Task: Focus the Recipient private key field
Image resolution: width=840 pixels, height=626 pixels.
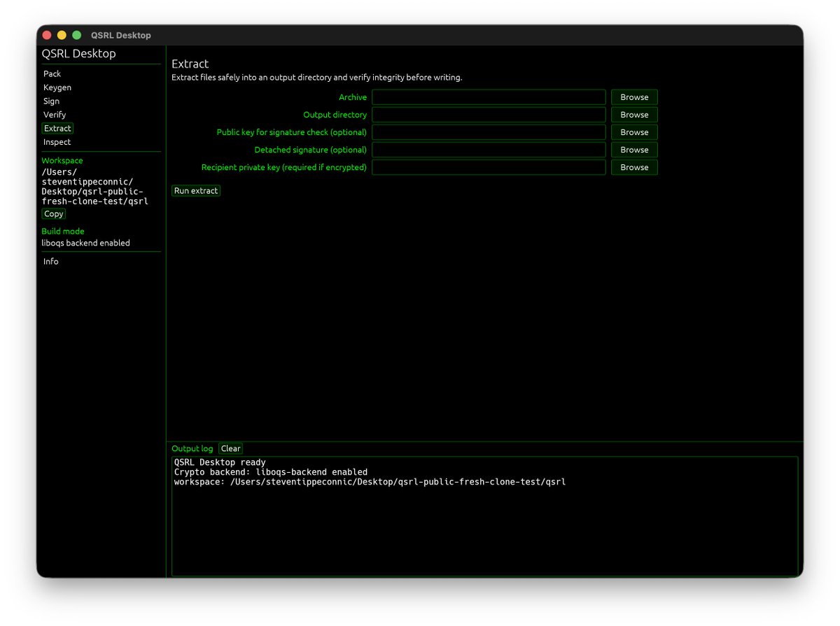Action: pyautogui.click(x=489, y=167)
